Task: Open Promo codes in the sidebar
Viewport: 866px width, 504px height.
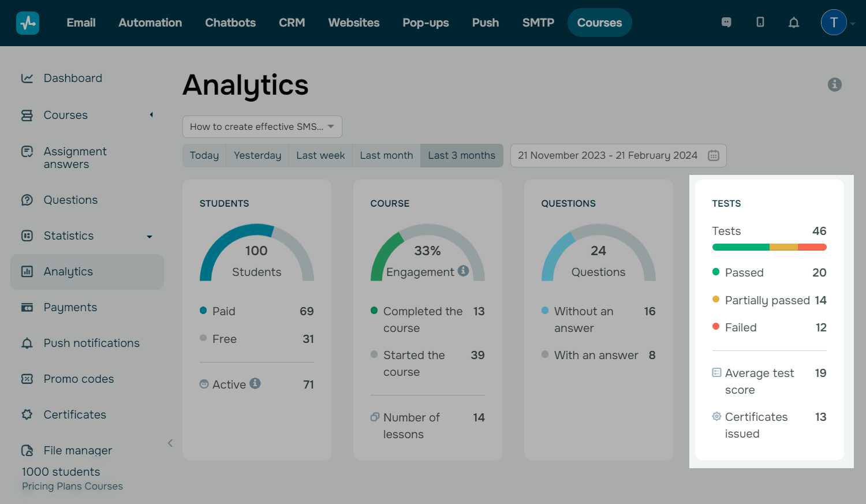Action: 79,379
